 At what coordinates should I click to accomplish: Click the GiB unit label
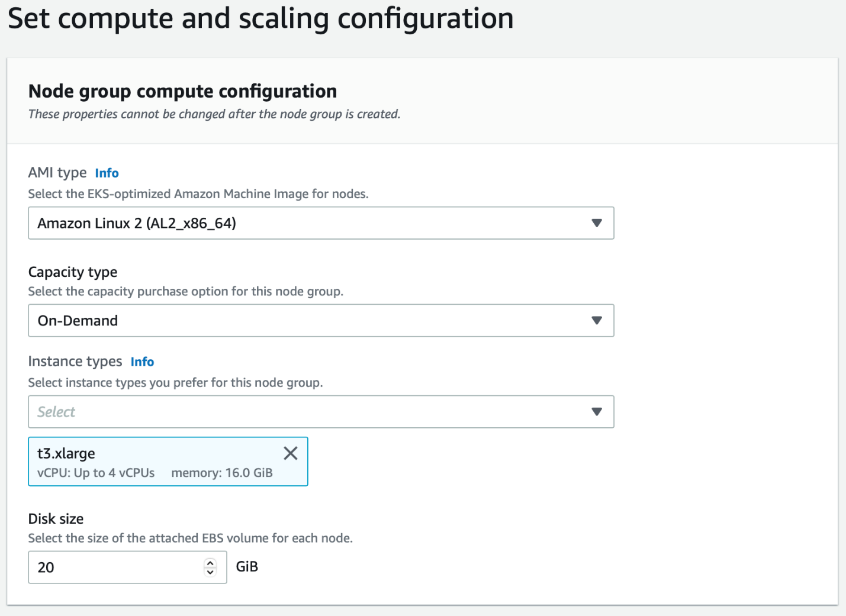(x=247, y=567)
